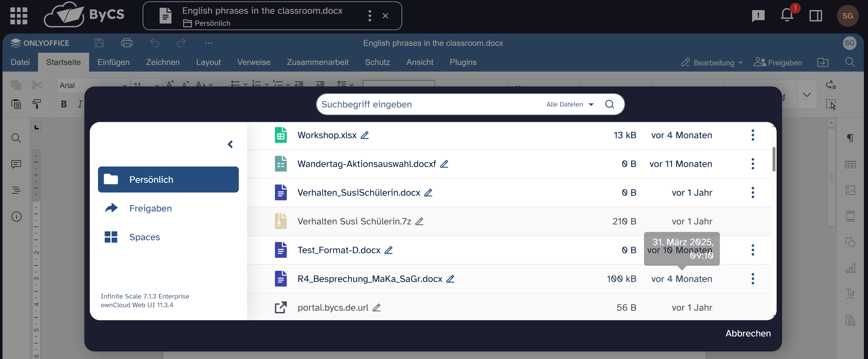Rename Workshop.xlsx using pencil icon

tap(365, 135)
